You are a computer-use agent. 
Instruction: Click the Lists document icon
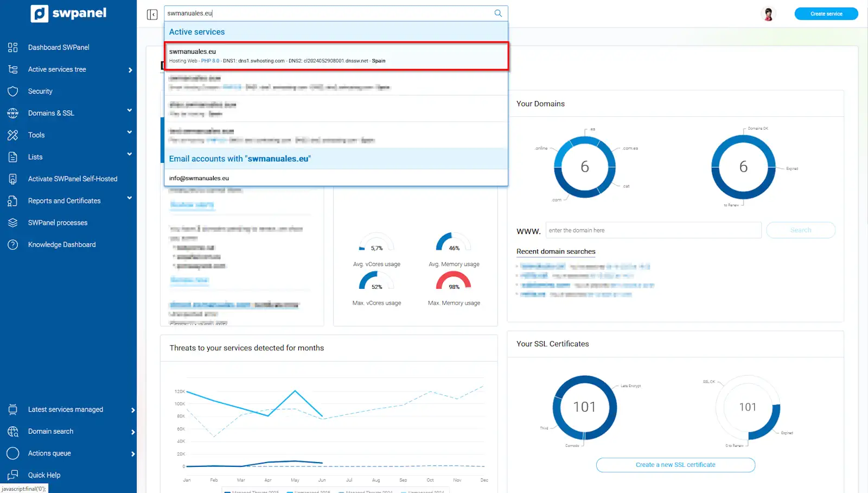point(13,157)
